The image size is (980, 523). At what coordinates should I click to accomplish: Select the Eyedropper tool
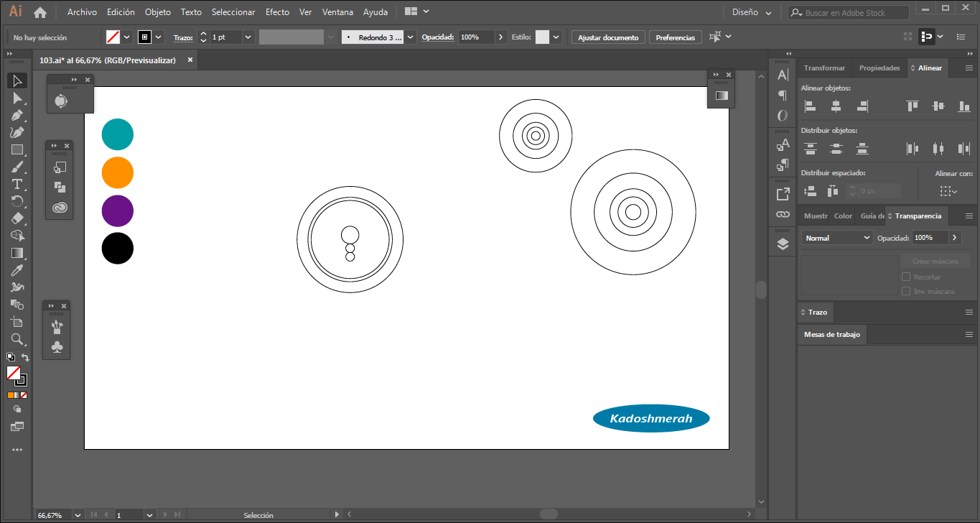(17, 270)
